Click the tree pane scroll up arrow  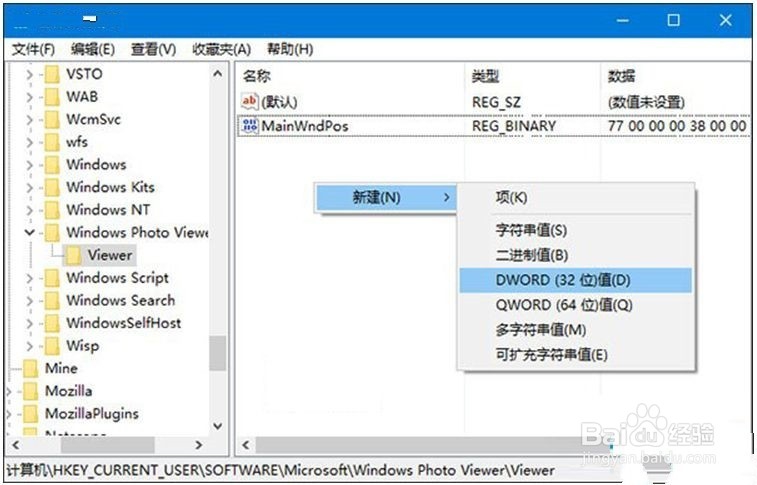point(218,74)
